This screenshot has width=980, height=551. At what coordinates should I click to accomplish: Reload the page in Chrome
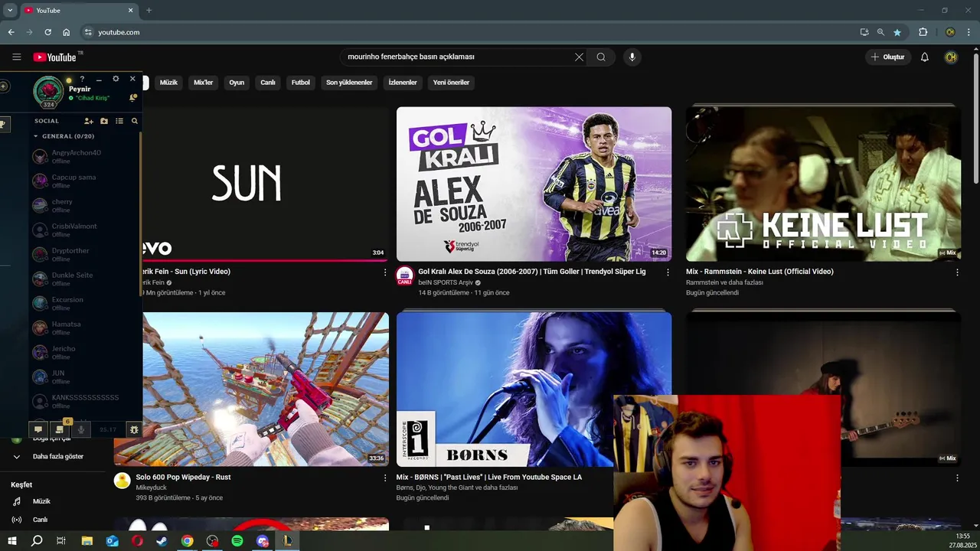point(47,32)
